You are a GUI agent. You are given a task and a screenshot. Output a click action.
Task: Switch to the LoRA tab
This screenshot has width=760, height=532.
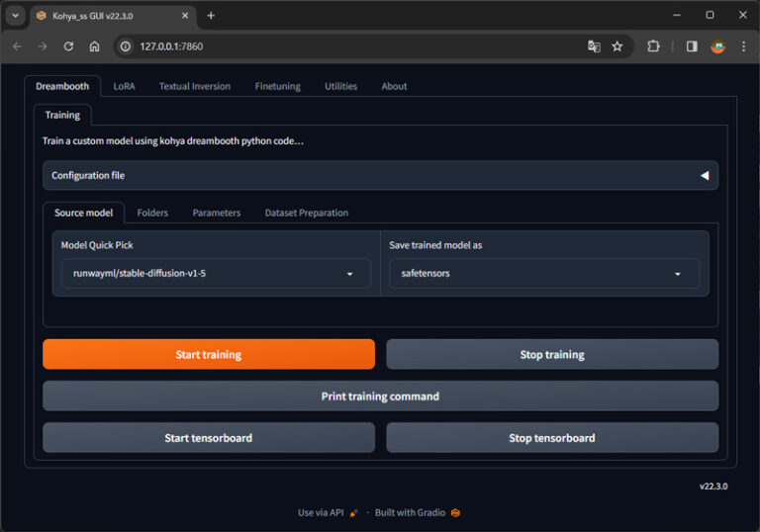124,86
